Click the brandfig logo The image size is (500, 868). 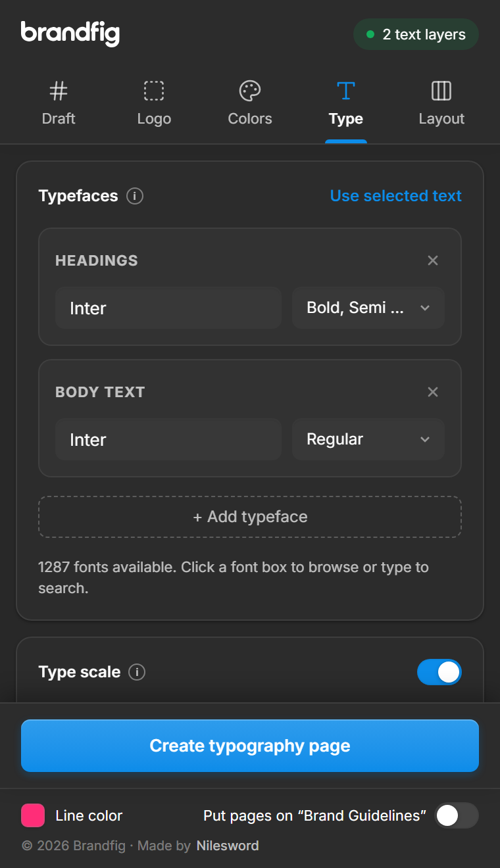pyautogui.click(x=70, y=33)
